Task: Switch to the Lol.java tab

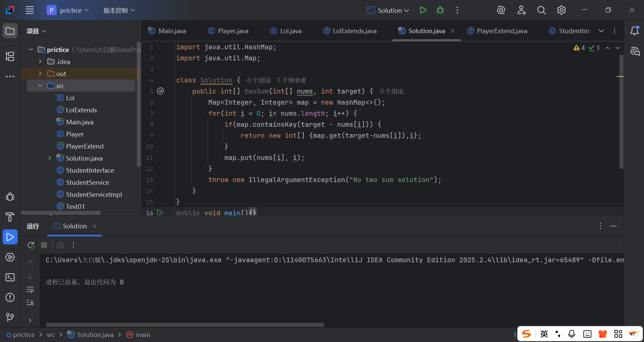Action: coord(286,31)
